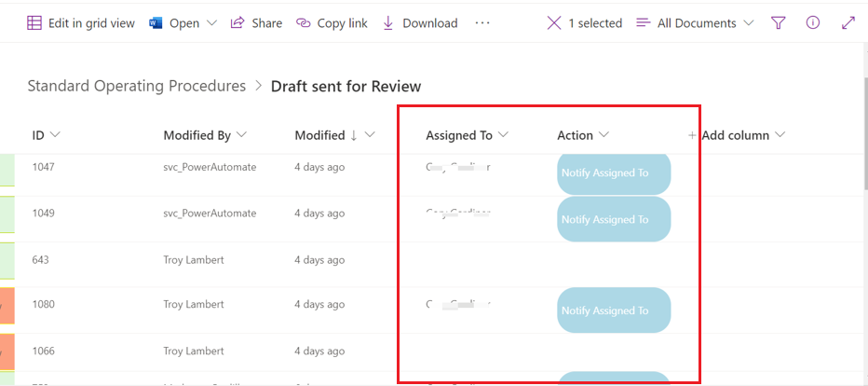Click the Share arrow icon

click(x=237, y=22)
